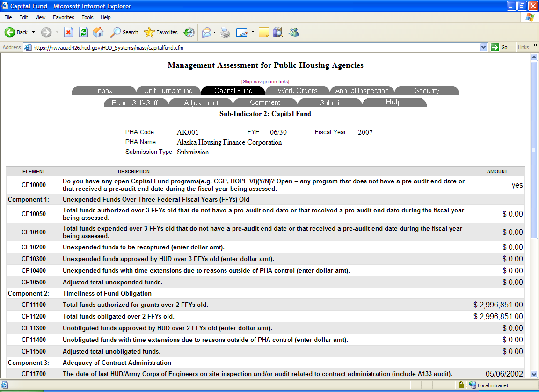Open the Favorites star panel
This screenshot has width=539, height=392.
click(161, 32)
